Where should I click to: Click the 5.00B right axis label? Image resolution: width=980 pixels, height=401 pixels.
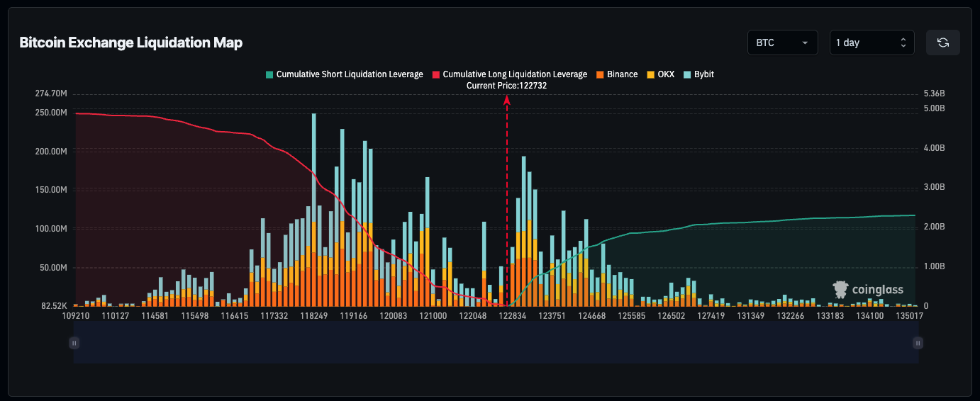pos(935,108)
